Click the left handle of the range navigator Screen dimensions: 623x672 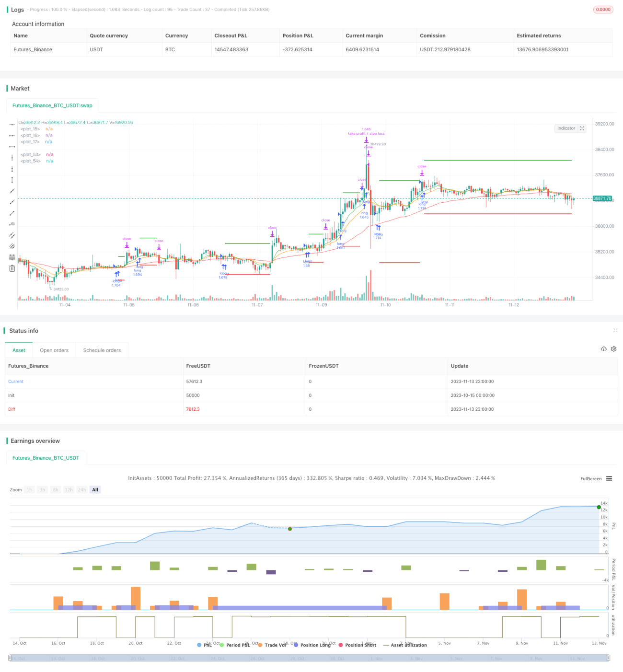[x=10, y=658]
